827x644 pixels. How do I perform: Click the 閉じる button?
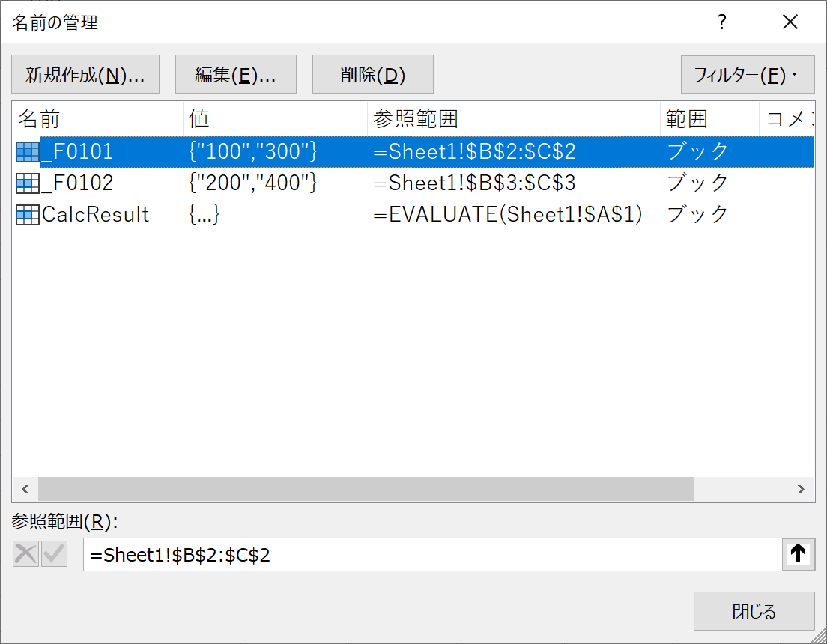[754, 611]
